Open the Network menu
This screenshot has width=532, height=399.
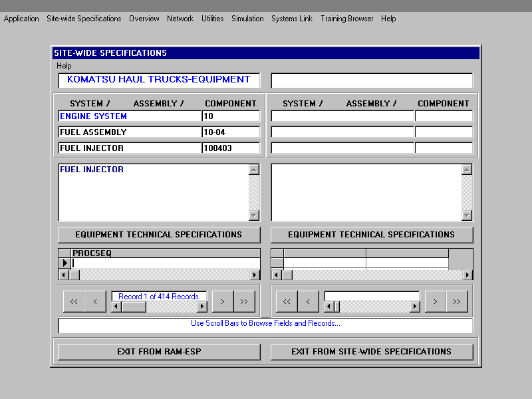pyautogui.click(x=180, y=19)
